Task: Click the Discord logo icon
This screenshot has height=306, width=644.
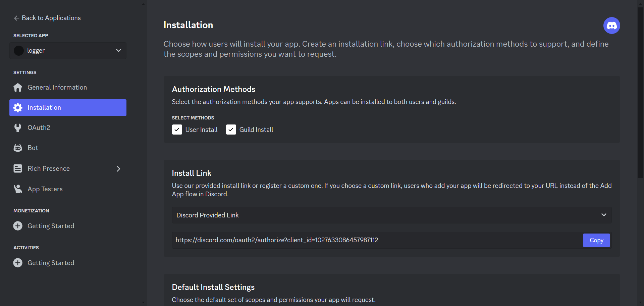Action: (x=611, y=25)
